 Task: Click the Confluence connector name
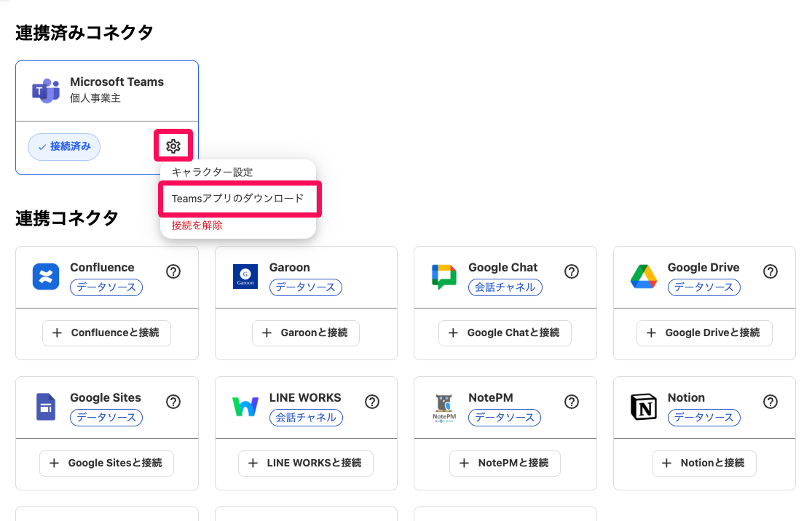pos(102,268)
